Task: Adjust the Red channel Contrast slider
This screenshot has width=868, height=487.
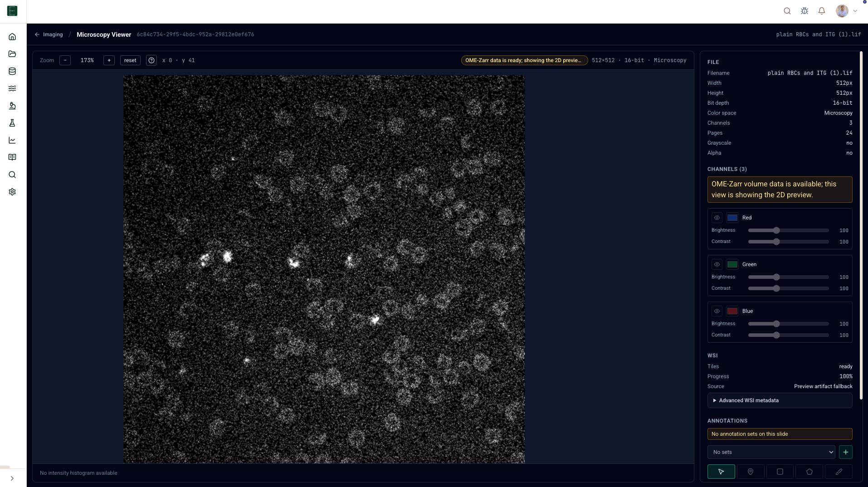Action: point(789,242)
